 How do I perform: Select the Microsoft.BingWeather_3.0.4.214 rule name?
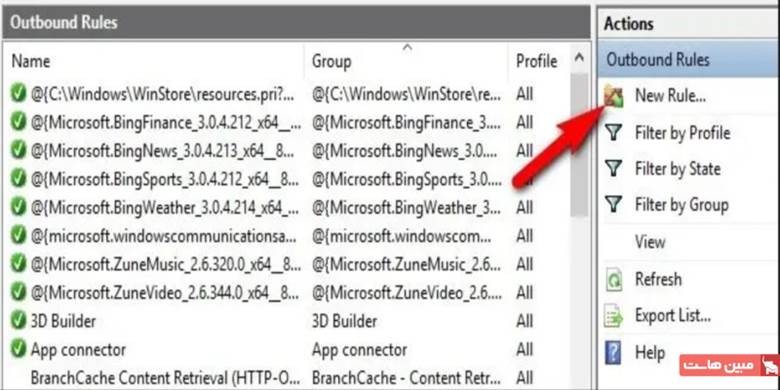point(165,207)
